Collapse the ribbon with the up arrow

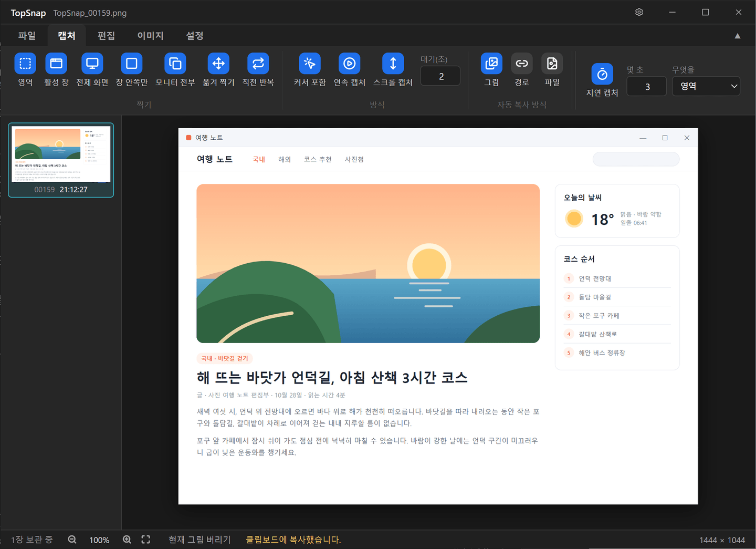click(x=738, y=36)
